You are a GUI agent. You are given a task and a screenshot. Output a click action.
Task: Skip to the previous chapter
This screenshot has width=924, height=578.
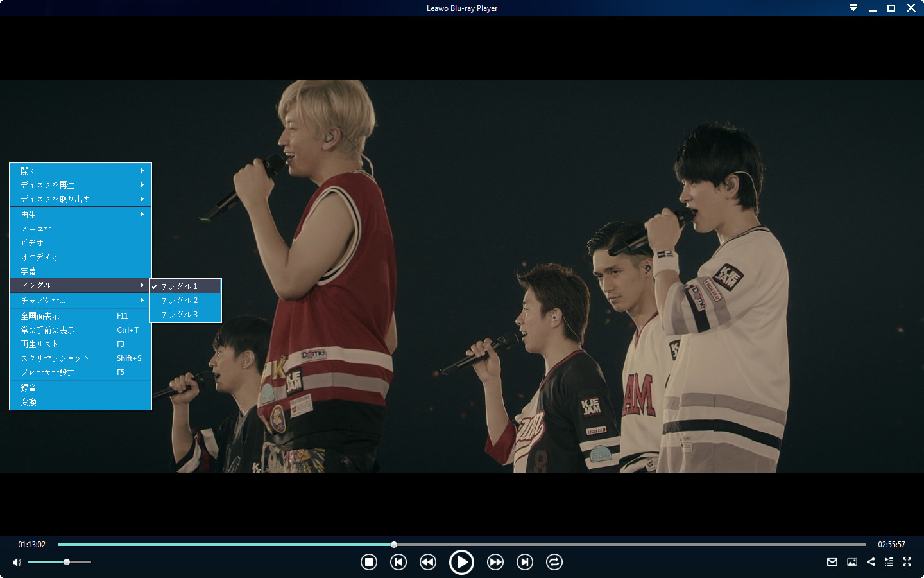coord(398,562)
